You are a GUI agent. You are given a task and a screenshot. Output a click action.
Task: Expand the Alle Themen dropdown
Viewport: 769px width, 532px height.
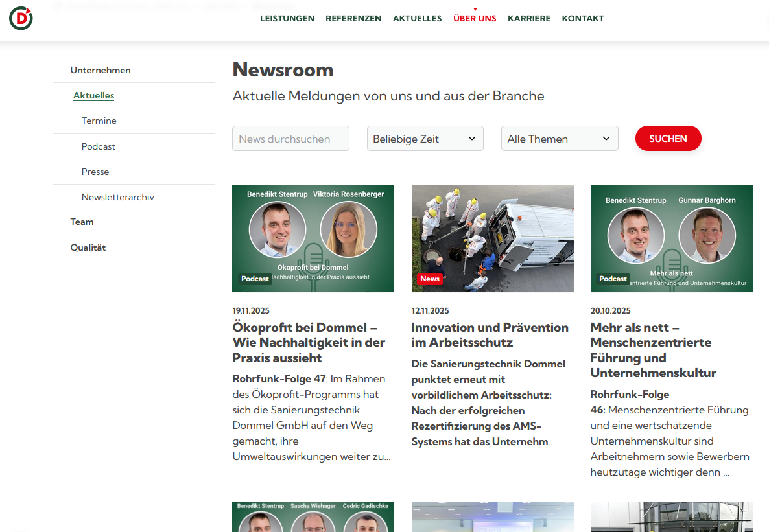point(559,139)
